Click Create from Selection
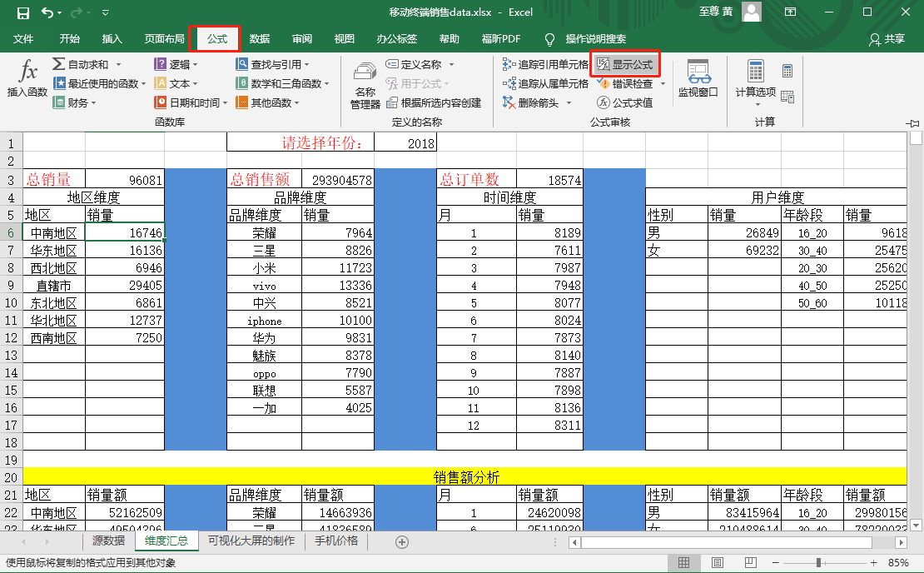Image resolution: width=924 pixels, height=573 pixels. point(434,102)
